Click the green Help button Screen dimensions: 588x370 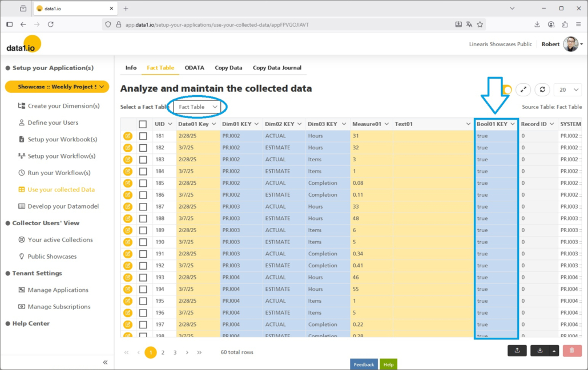(x=388, y=364)
